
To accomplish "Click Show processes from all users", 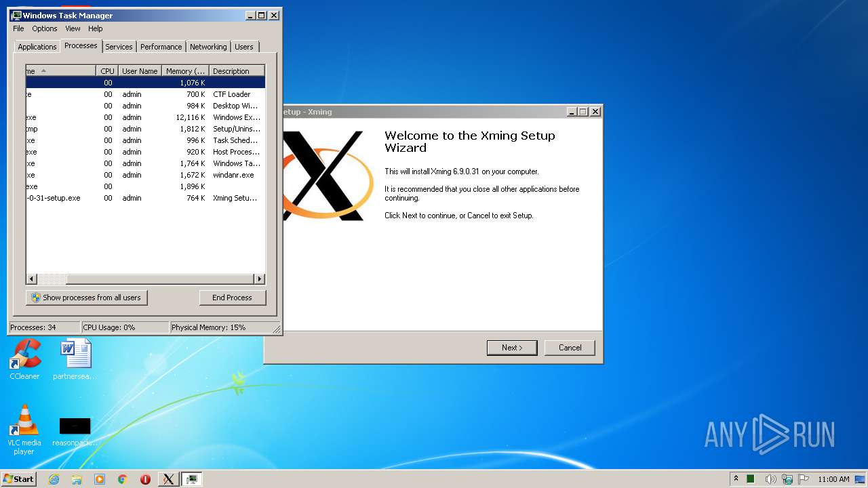I will tap(87, 298).
